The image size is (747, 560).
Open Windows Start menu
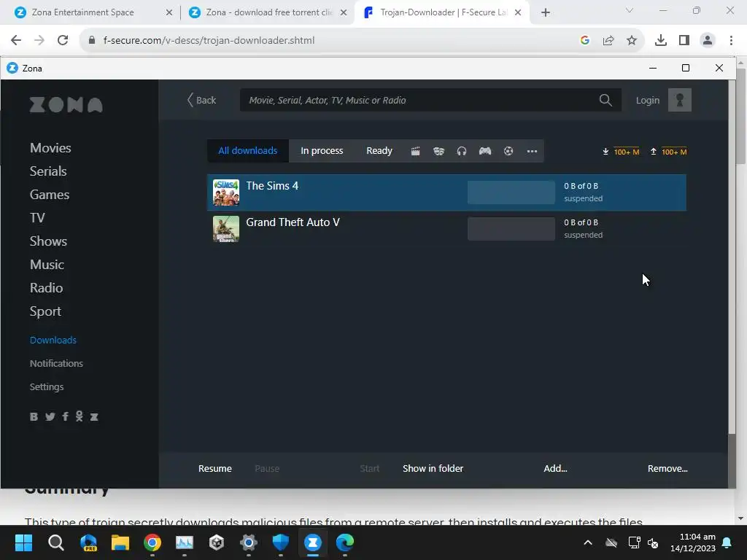click(23, 542)
